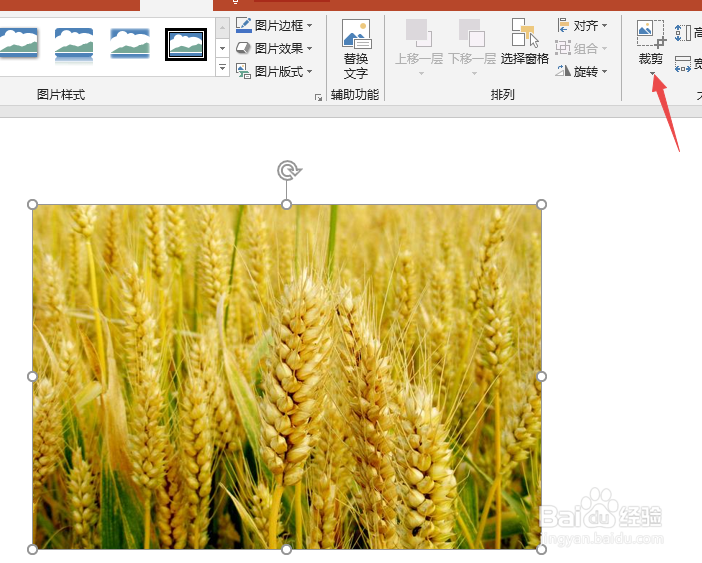Step the picture styles gallery up one row
This screenshot has height=563, width=702.
pyautogui.click(x=223, y=28)
